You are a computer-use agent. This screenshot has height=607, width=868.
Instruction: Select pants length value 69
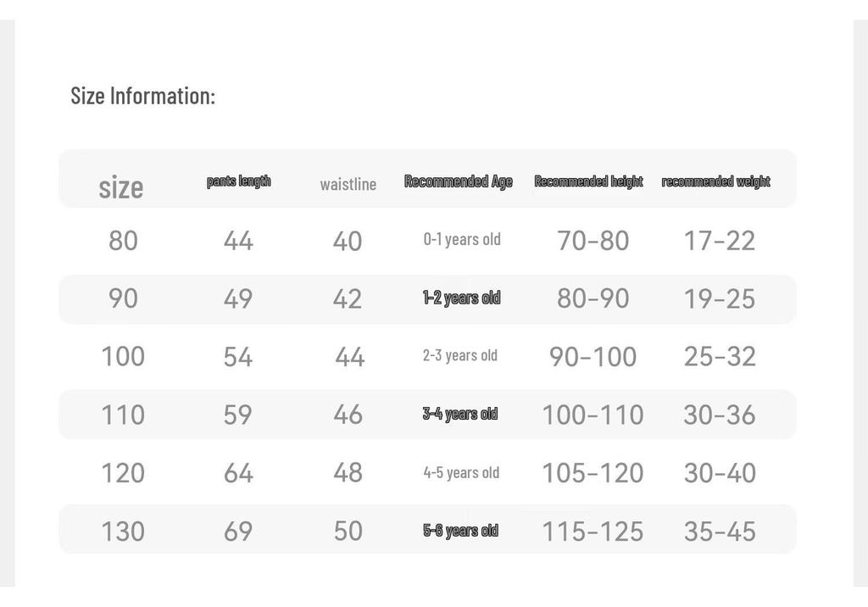click(x=238, y=531)
